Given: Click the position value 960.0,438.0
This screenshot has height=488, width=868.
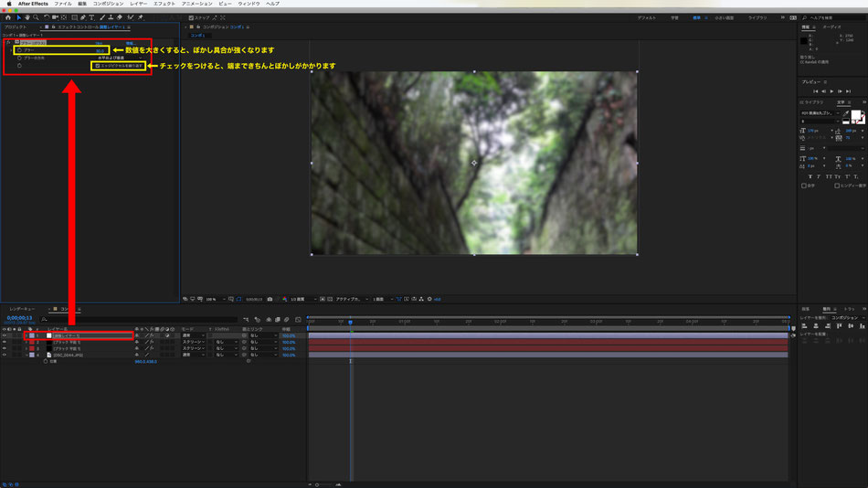Looking at the screenshot, I should point(145,362).
